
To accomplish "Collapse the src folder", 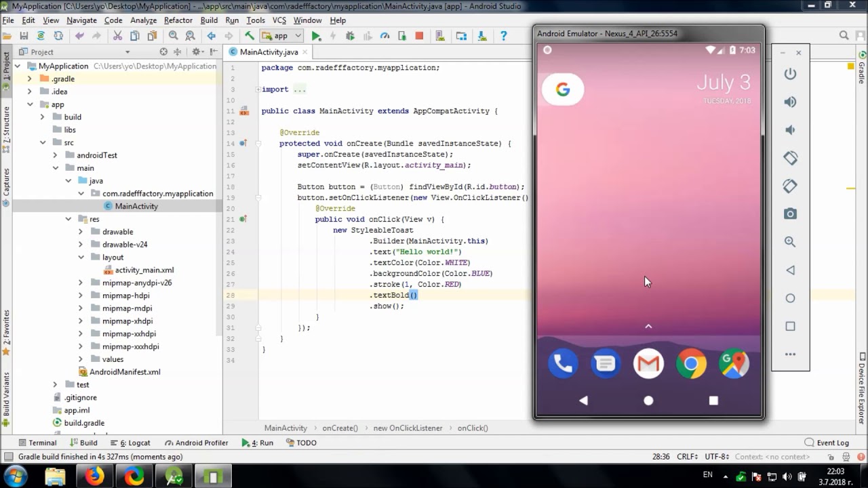I will coord(42,142).
